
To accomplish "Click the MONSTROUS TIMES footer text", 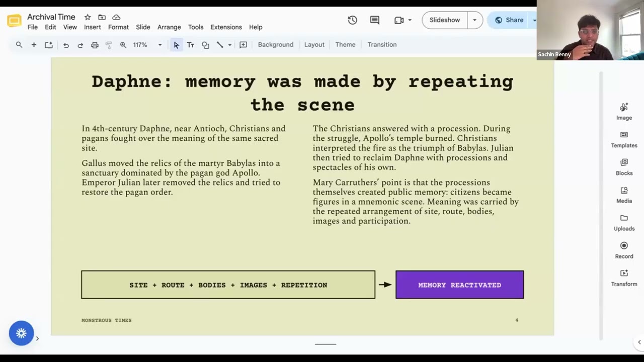I will [x=107, y=320].
